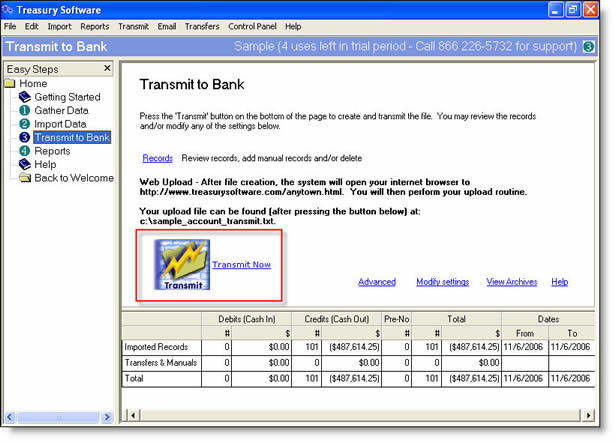Select Transmit to Bank tree item
Screen dimensions: 616x443
tap(72, 137)
